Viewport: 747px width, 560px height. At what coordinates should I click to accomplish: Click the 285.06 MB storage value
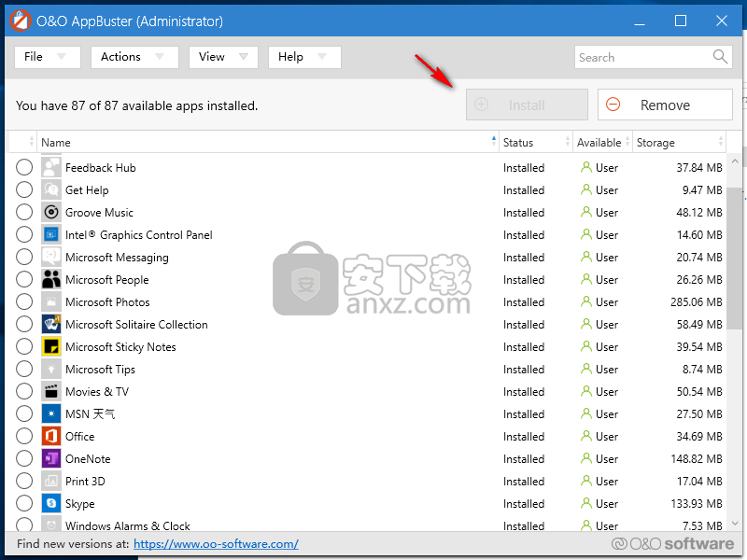pyautogui.click(x=696, y=301)
